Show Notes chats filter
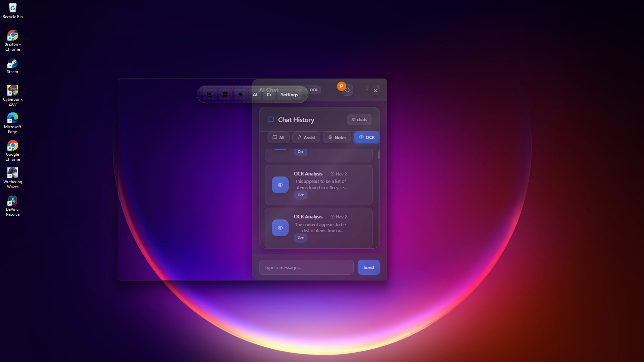Screen dimensions: 644x362 tap(337, 138)
